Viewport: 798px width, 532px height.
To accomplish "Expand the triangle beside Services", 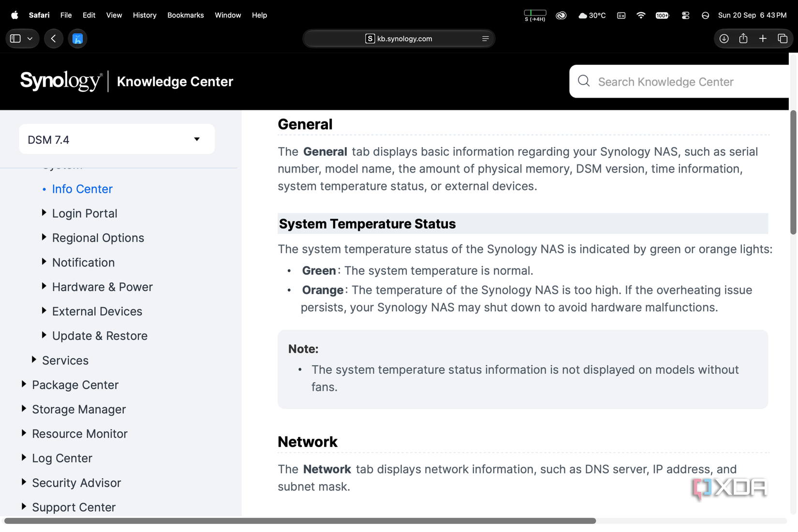I will [x=34, y=360].
